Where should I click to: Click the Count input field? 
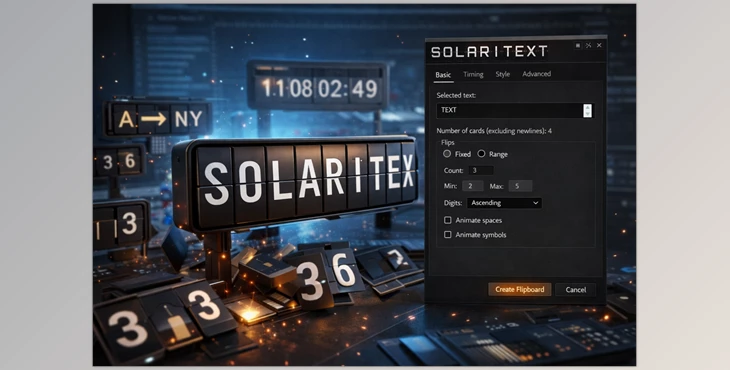(x=481, y=170)
